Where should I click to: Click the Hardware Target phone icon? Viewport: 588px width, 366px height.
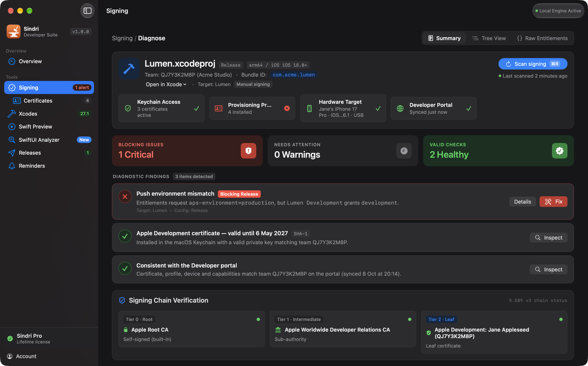click(x=310, y=108)
